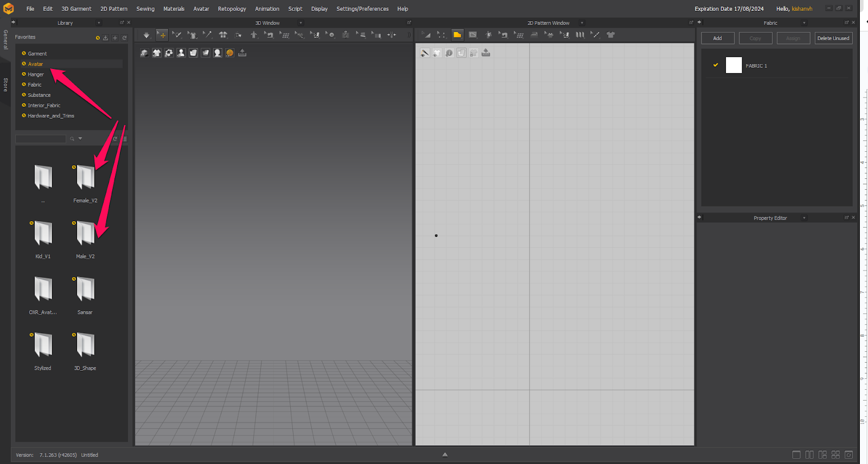Image resolution: width=868 pixels, height=464 pixels.
Task: Open the 3D Window title dropdown arrow
Action: (301, 23)
